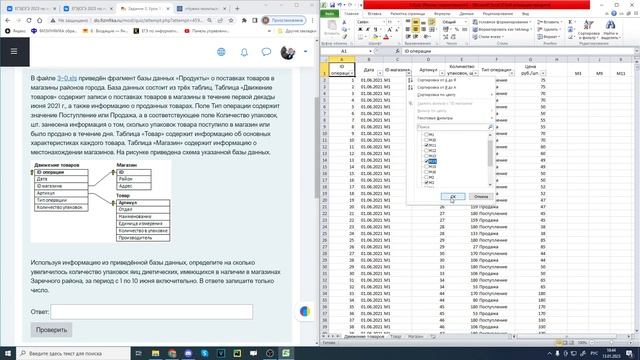Screen dimensions: 640x360
Task: Confirm filter with OK button
Action: click(x=453, y=197)
